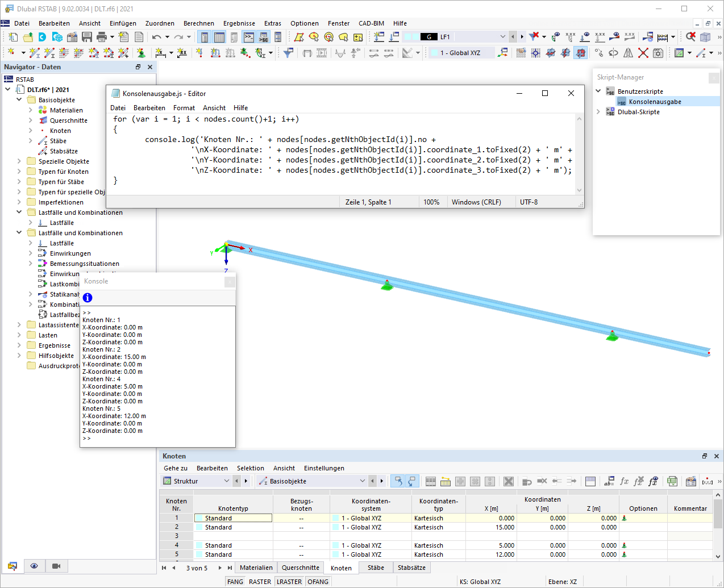Expand Dlubal-Skripte in Skript-Manager
This screenshot has width=724, height=588.
[598, 112]
